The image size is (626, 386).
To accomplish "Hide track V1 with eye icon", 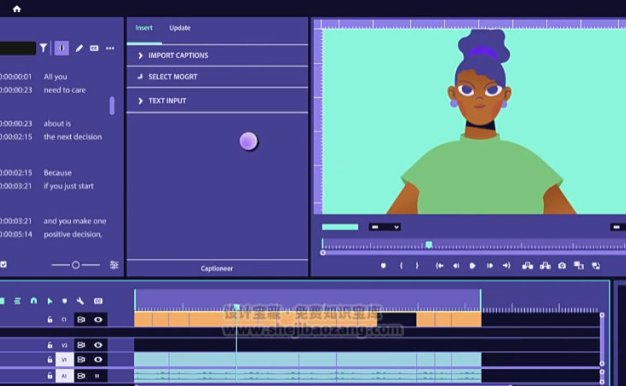I will point(98,360).
